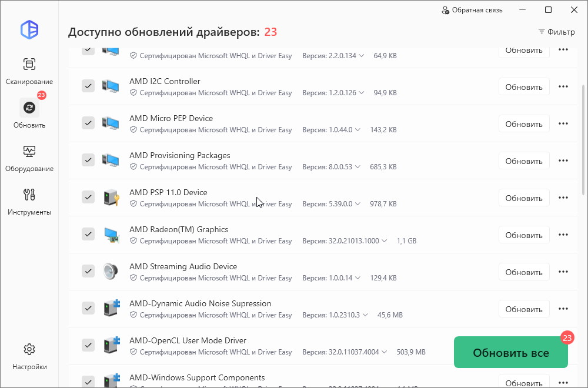Uncheck the AMD Radeon(TM) Graphics checkbox
588x388 pixels.
pos(88,235)
